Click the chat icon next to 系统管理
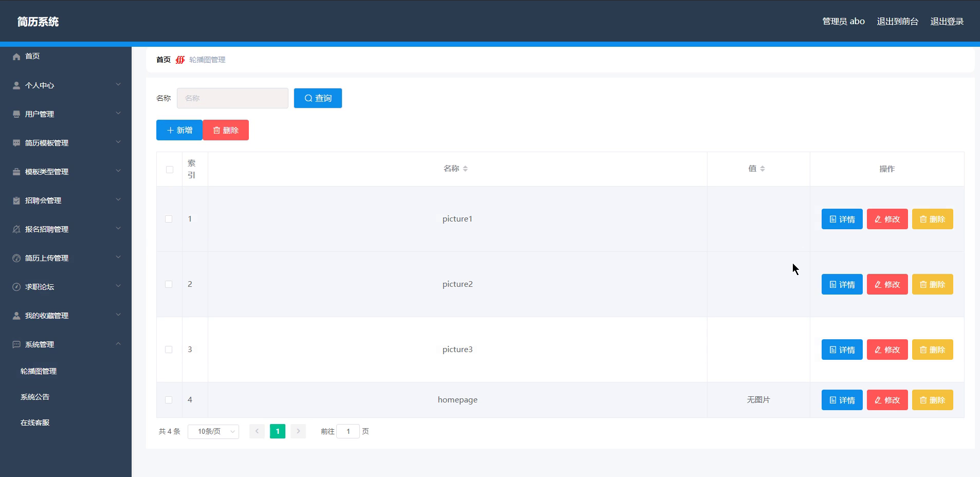Screen dimensions: 980x477 pyautogui.click(x=16, y=344)
